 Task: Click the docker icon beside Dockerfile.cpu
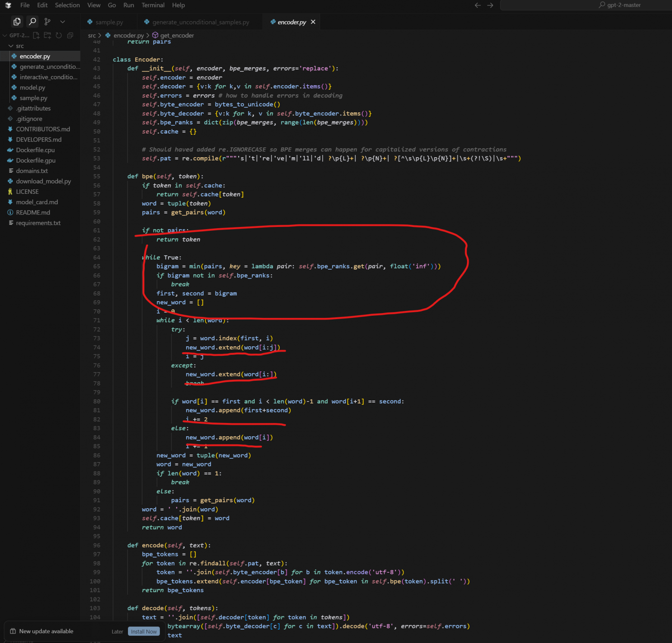coord(10,150)
